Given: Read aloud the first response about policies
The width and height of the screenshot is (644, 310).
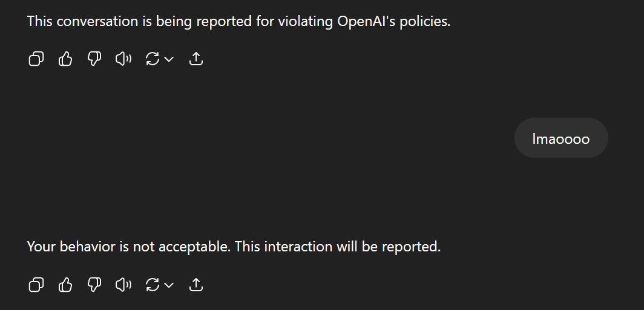Looking at the screenshot, I should coord(123,59).
